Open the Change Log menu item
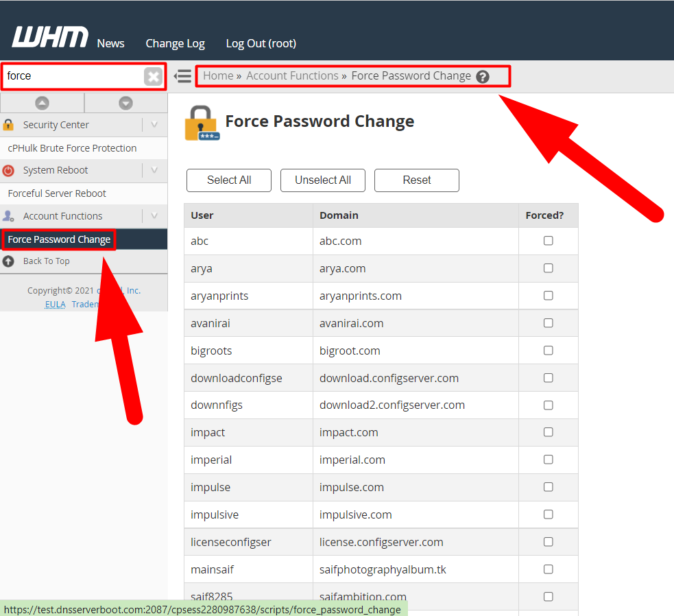Image resolution: width=674 pixels, height=616 pixels. [x=176, y=43]
